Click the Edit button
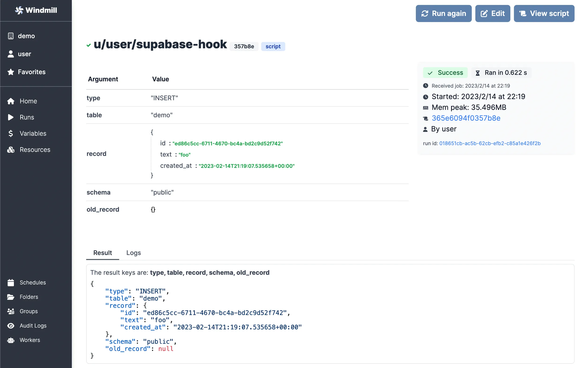This screenshot has height=368, width=588. click(x=493, y=13)
